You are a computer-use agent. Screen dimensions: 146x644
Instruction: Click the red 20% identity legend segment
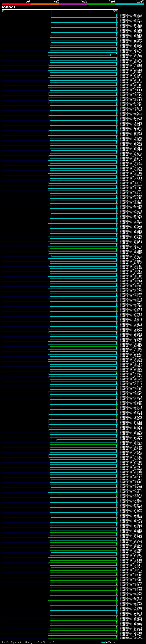(16, 4)
